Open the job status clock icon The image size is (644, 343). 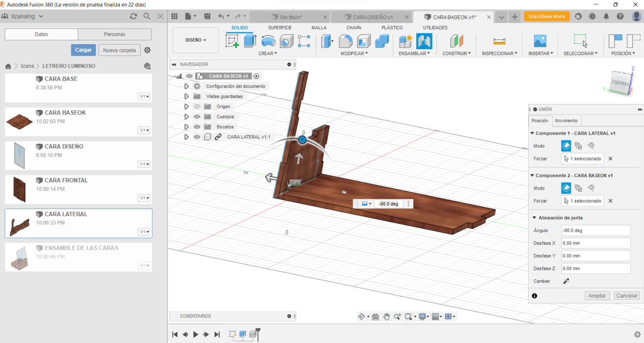[x=592, y=16]
